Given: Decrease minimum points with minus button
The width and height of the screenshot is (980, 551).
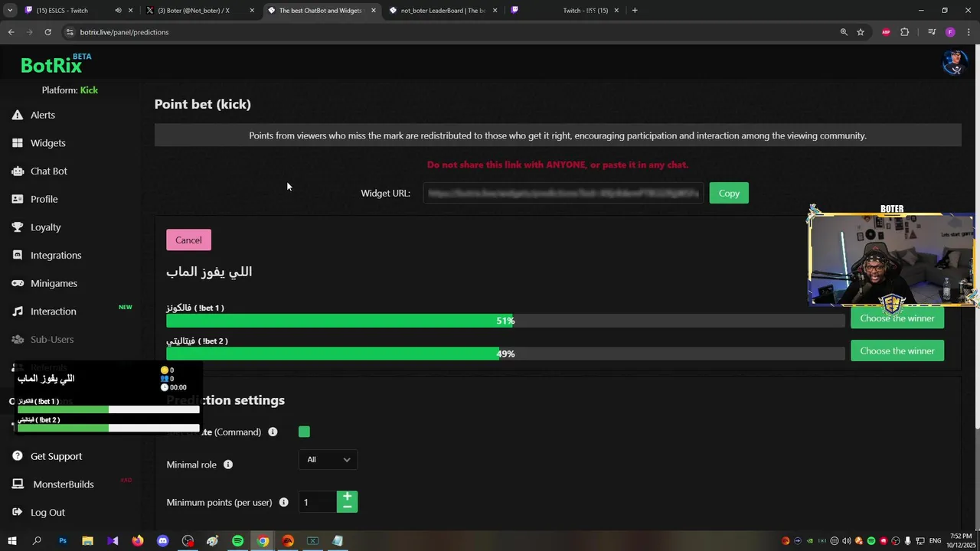Looking at the screenshot, I should tap(347, 507).
